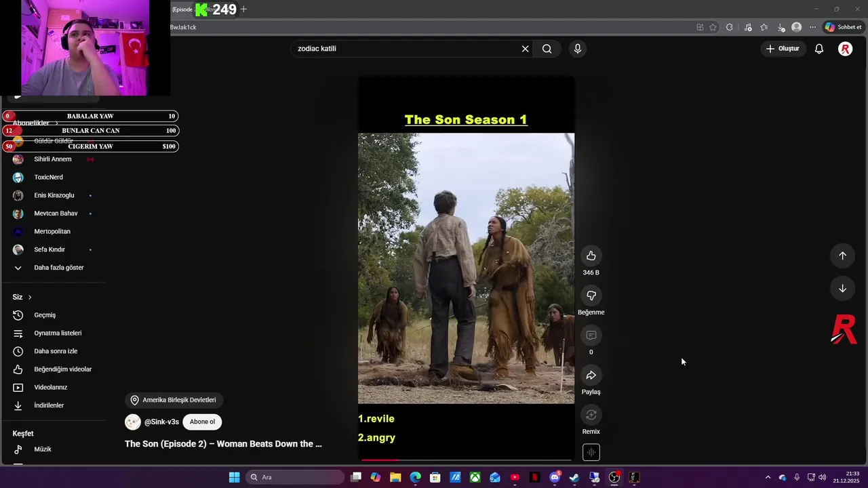The height and width of the screenshot is (488, 868).
Task: Open The Son (Episode 2) video title
Action: (223, 444)
